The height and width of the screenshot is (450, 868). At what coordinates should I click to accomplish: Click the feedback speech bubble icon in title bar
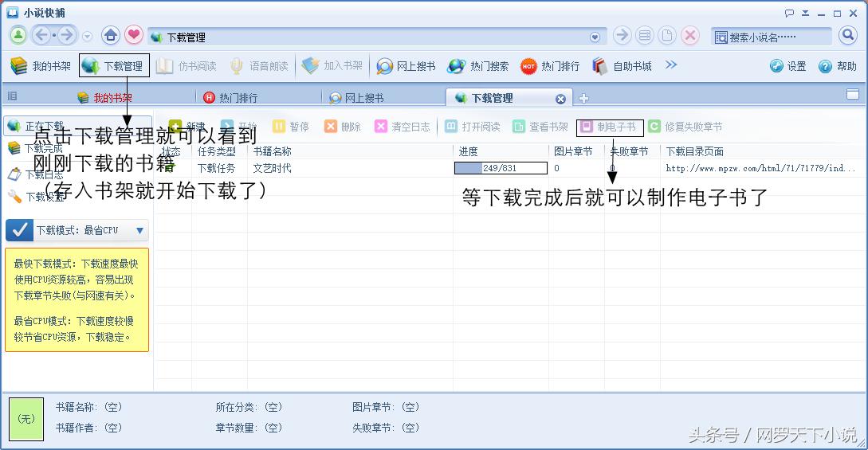789,14
